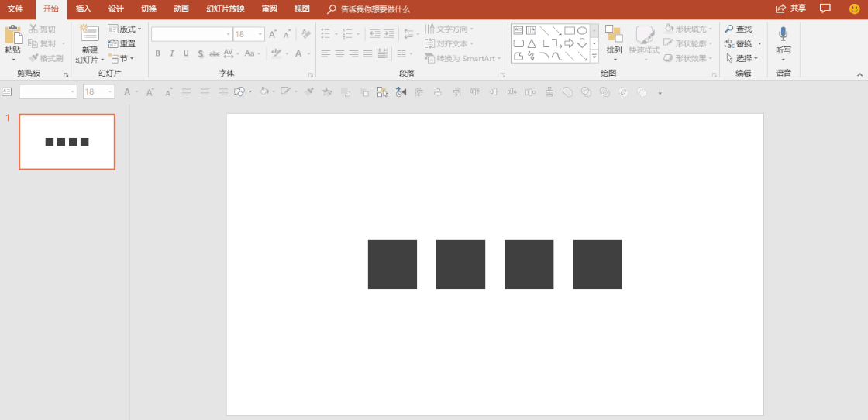This screenshot has height=420, width=868.
Task: Toggle Bold formatting in the ribbon
Action: point(158,54)
